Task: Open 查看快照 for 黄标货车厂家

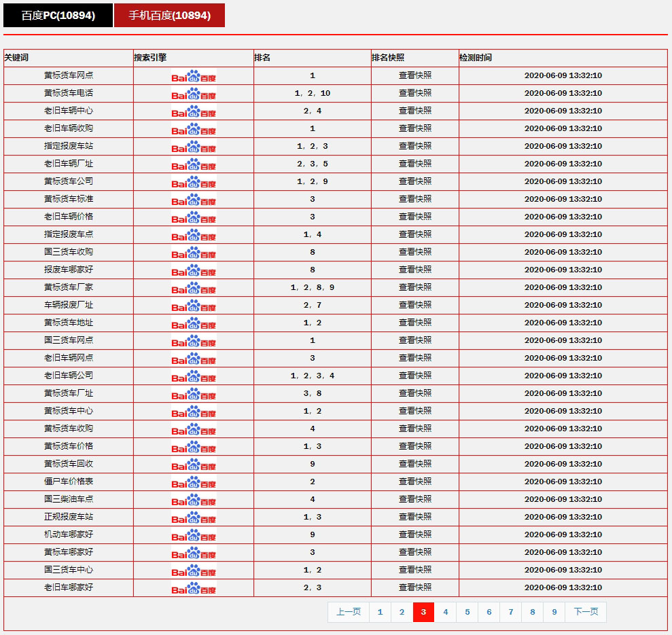Action: tap(414, 287)
